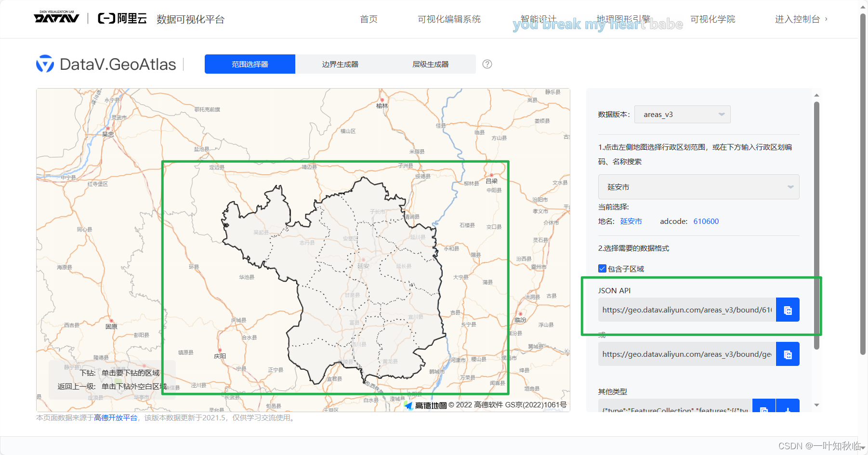Click the 高德地图 logo on the map
The image size is (868, 455).
pos(426,405)
